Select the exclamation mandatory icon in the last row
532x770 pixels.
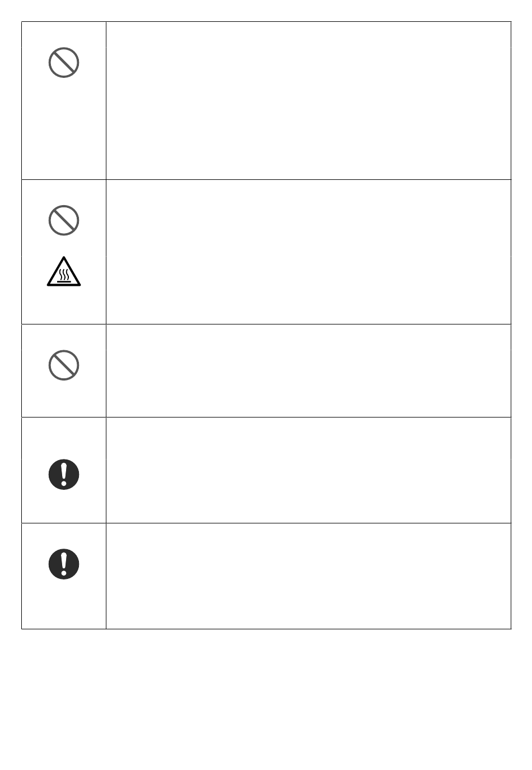(x=64, y=564)
